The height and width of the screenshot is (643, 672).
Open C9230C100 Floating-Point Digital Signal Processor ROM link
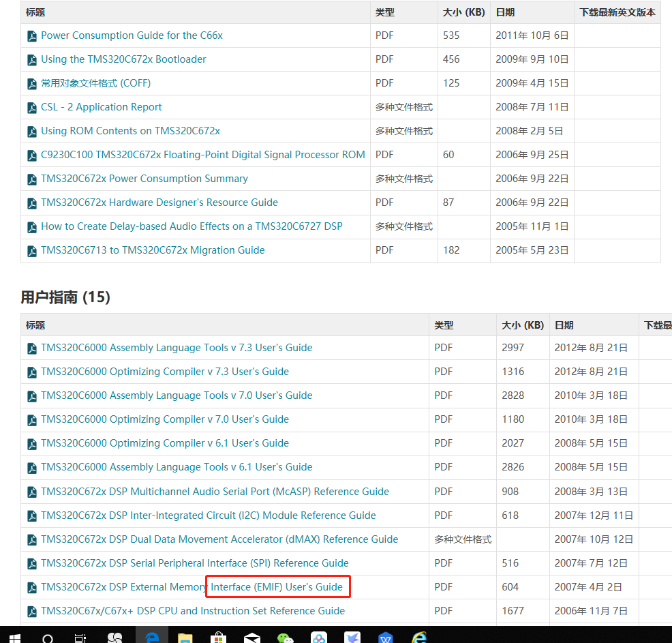click(x=203, y=155)
